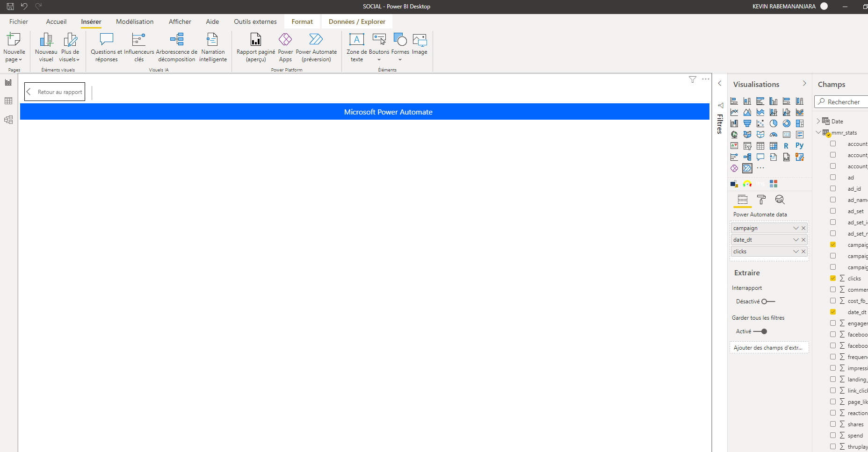The height and width of the screenshot is (452, 868).
Task: Switch to the Accueil ribbon tab
Action: coord(56,22)
